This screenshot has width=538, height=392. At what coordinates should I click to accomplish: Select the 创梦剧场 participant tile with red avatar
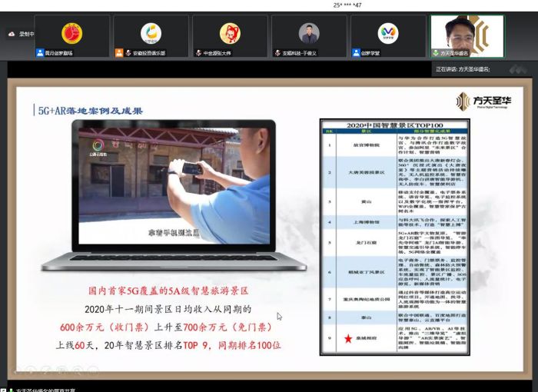72,35
